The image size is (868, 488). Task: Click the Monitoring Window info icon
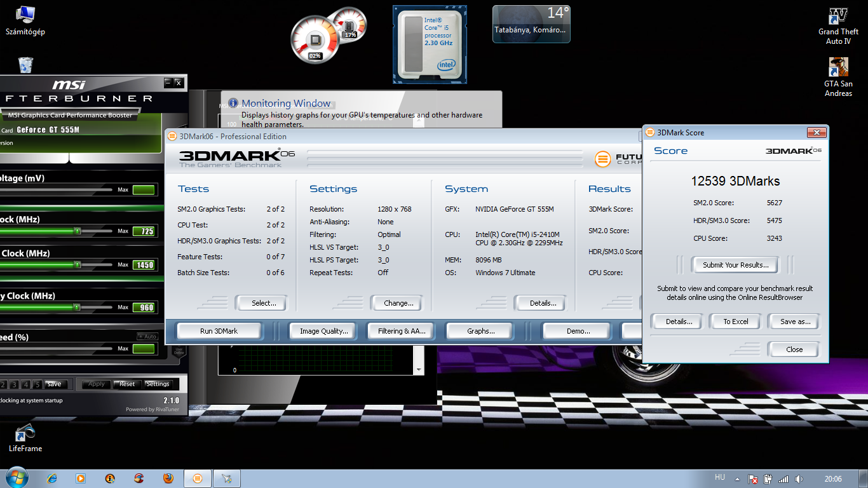[233, 103]
